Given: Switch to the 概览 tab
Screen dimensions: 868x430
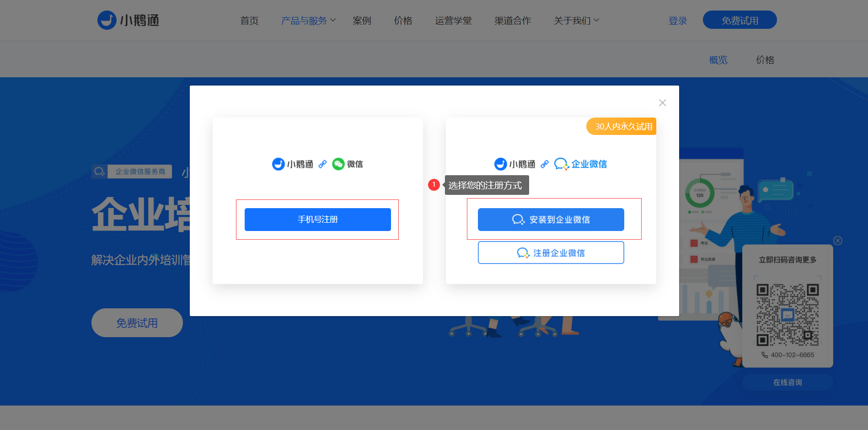Looking at the screenshot, I should [x=718, y=60].
